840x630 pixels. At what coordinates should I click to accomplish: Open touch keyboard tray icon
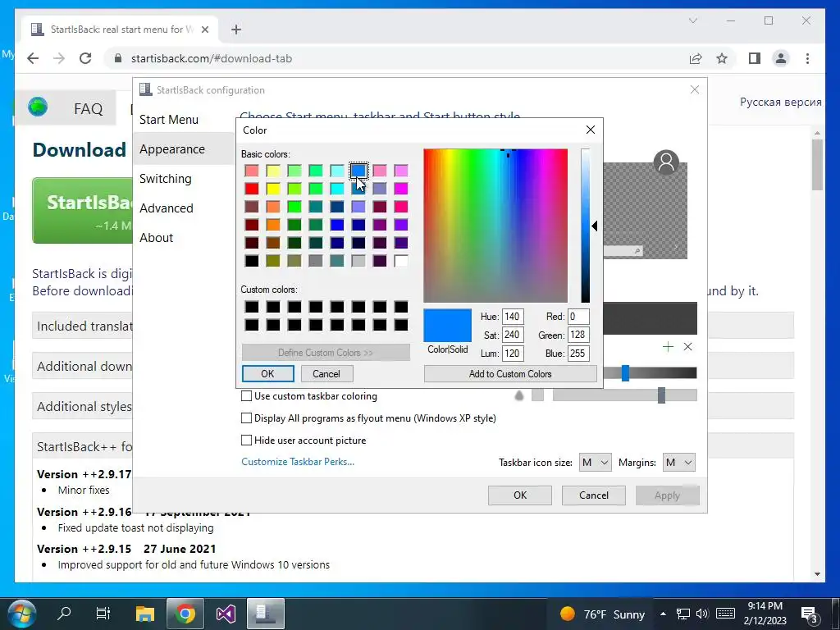[x=725, y=614]
